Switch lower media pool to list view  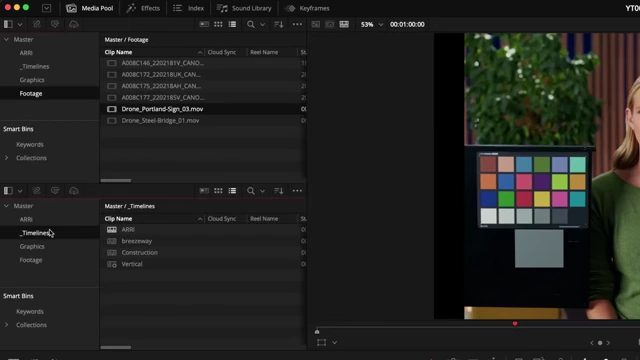(x=232, y=191)
